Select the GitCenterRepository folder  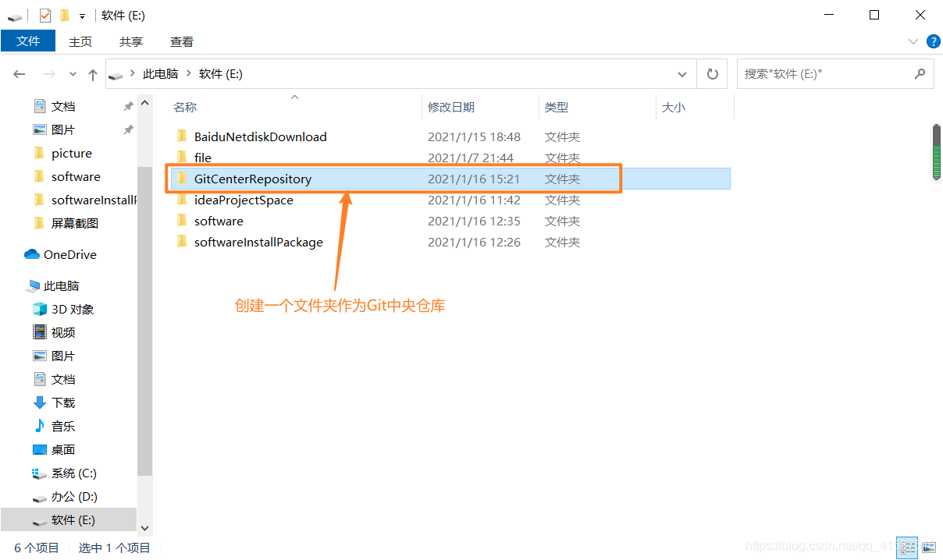[x=450, y=179]
